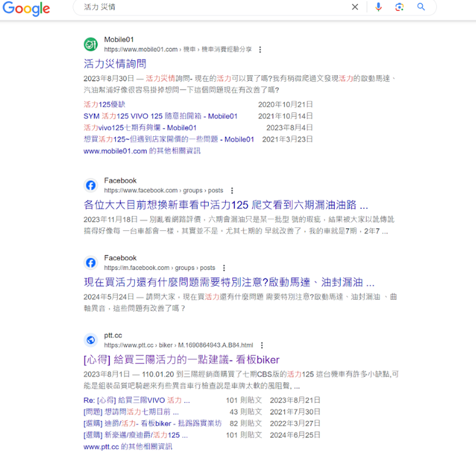Click snippet starting 2023年8月1日
Viewport: 476px width, 460px height.
(241, 380)
